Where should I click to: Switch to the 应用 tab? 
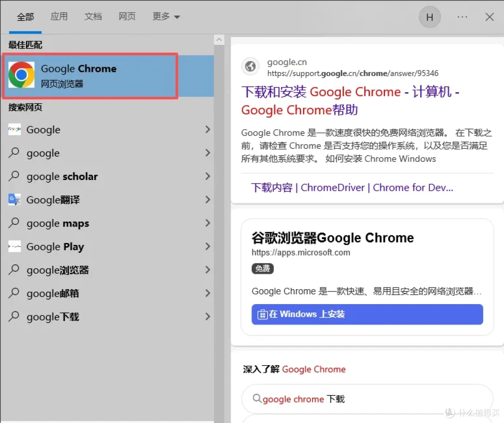[x=59, y=16]
